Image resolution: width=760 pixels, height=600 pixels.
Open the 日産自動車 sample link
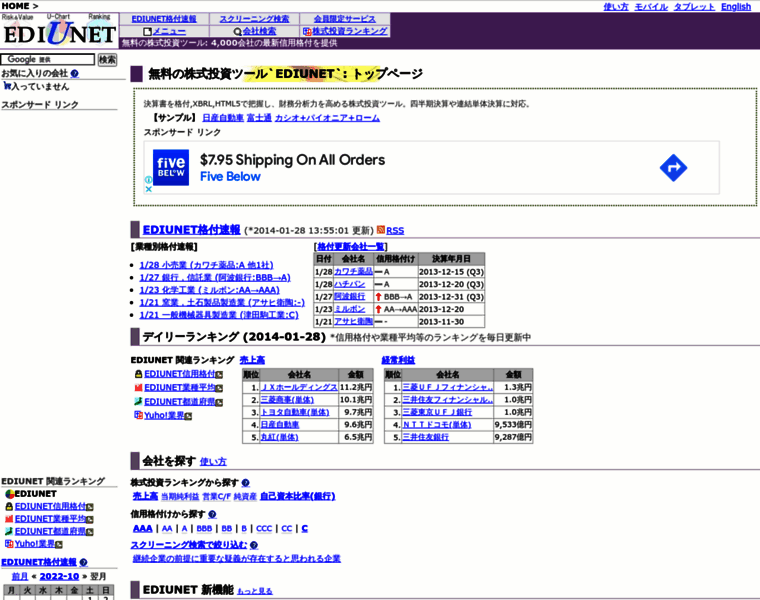(x=223, y=118)
